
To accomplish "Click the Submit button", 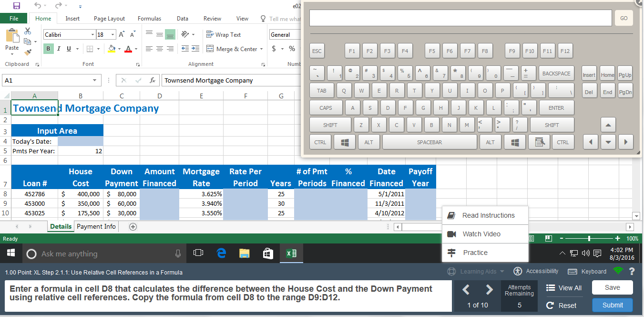I will (x=613, y=305).
